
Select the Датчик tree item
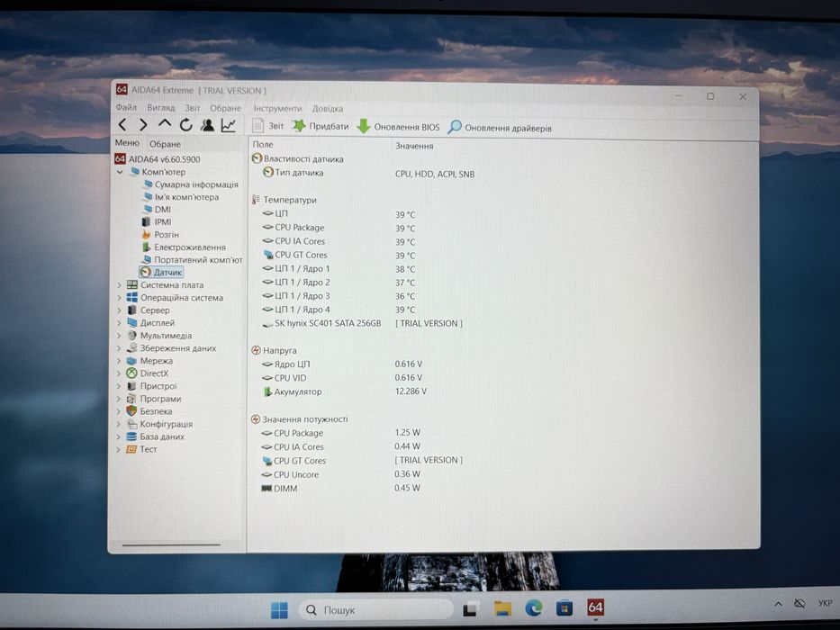(x=161, y=272)
